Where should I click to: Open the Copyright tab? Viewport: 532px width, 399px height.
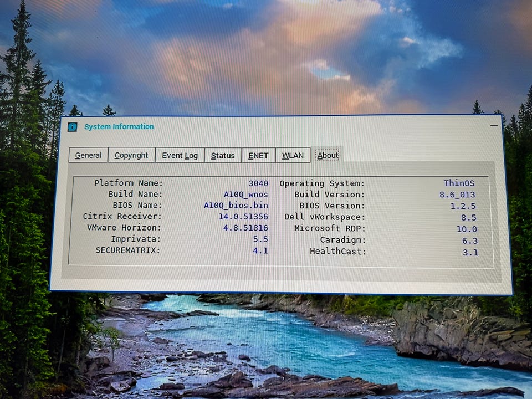coord(131,155)
